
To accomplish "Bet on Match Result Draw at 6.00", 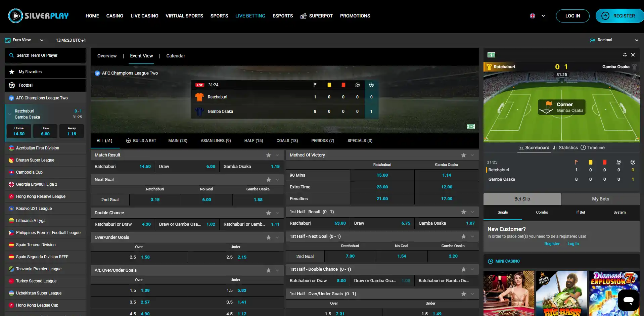I will (x=187, y=167).
